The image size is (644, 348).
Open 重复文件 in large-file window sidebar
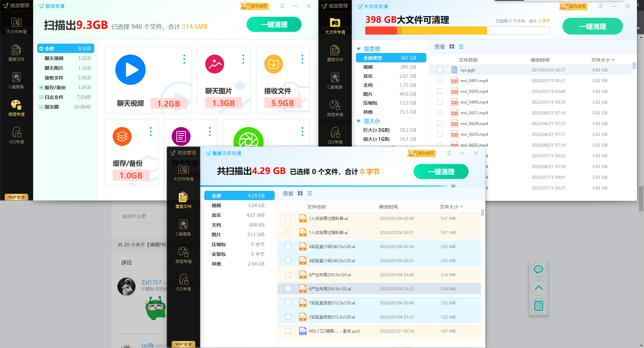335,54
